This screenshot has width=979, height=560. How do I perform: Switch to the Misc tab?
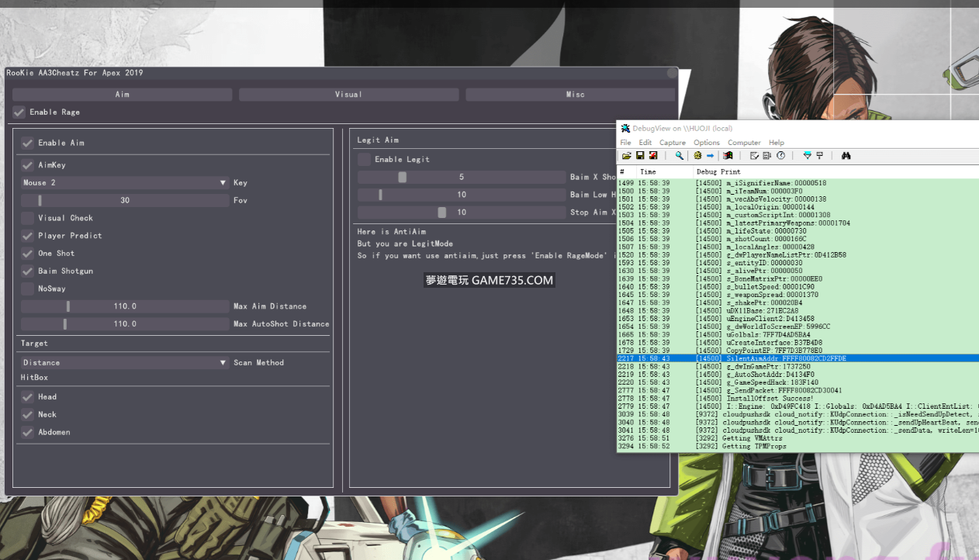574,95
